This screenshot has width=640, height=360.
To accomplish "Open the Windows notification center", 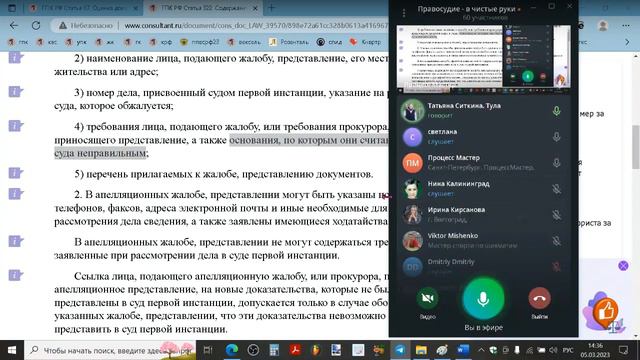I will tap(623, 350).
